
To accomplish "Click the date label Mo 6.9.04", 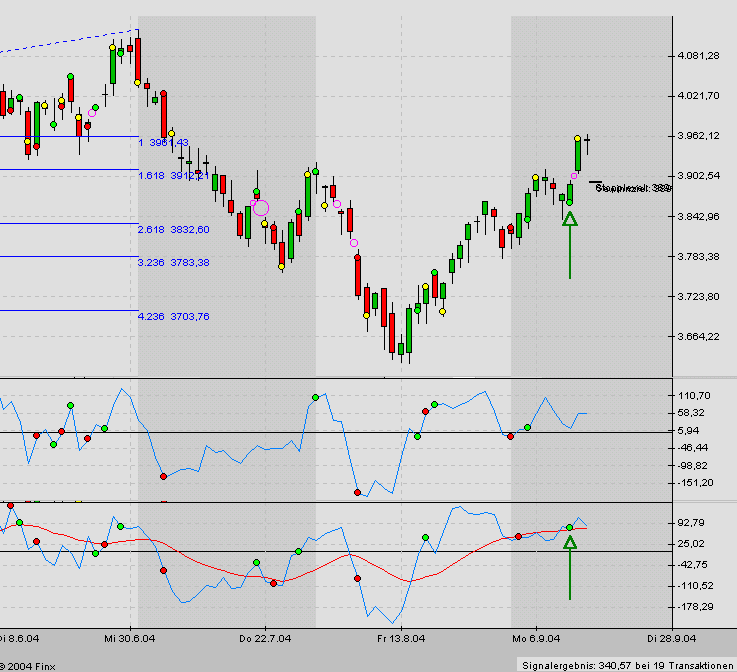I will [536, 639].
